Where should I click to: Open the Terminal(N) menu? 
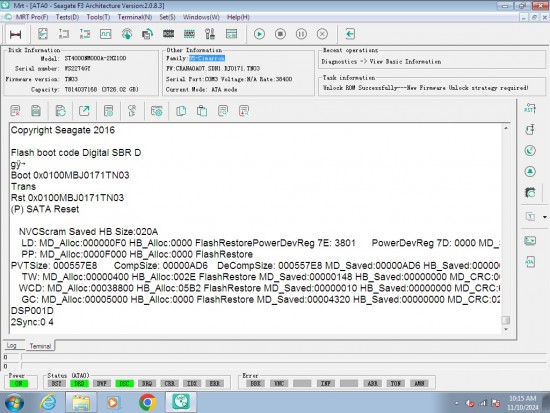click(135, 17)
